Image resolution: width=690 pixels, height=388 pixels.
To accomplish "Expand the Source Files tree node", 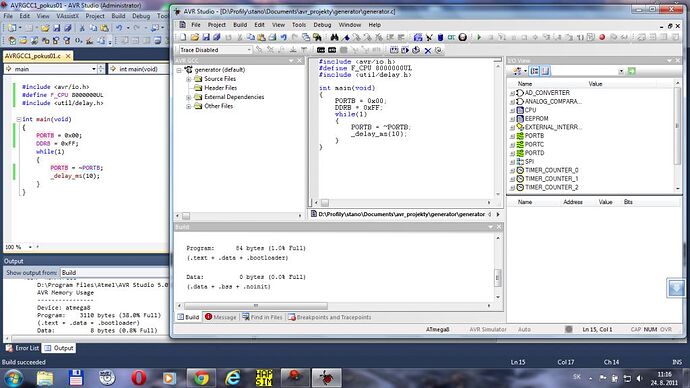I will 188,79.
